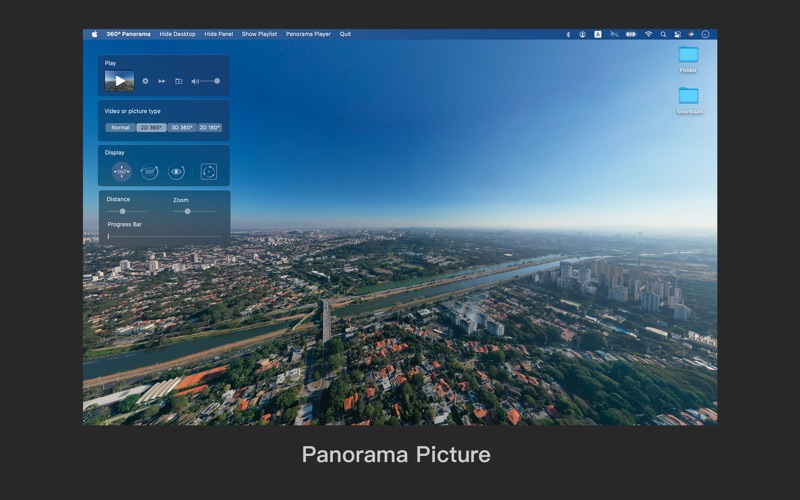
Task: Click Hide Panel in the menu bar
Action: click(x=218, y=34)
